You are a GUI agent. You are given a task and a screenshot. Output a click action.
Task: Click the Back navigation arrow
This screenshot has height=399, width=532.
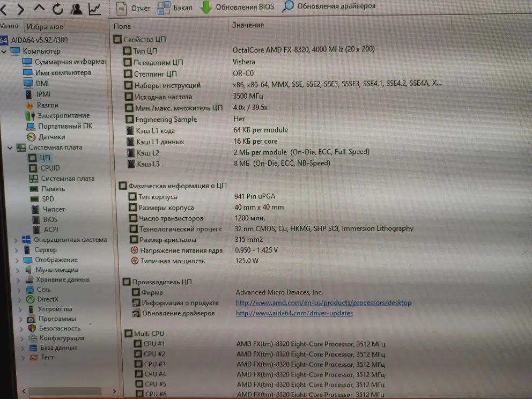(3, 9)
